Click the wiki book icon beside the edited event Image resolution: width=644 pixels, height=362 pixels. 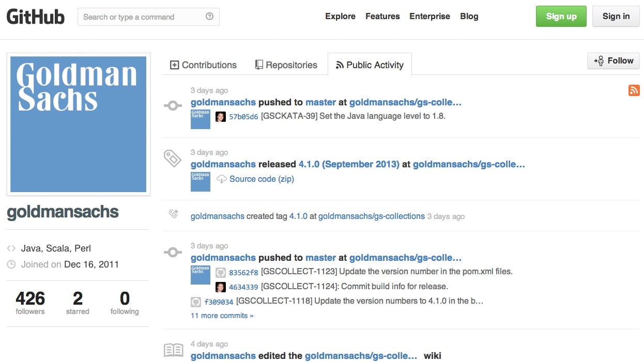174,351
